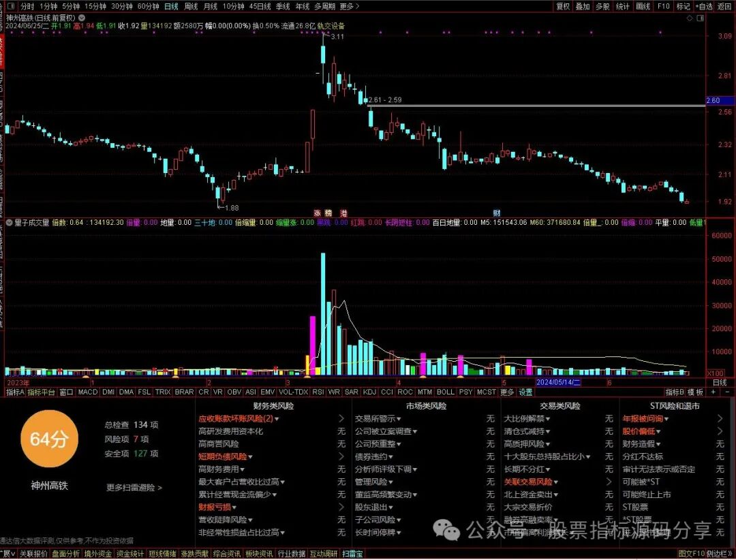The height and width of the screenshot is (560, 736).
Task: Select the 周线 period
Action: 191,6
